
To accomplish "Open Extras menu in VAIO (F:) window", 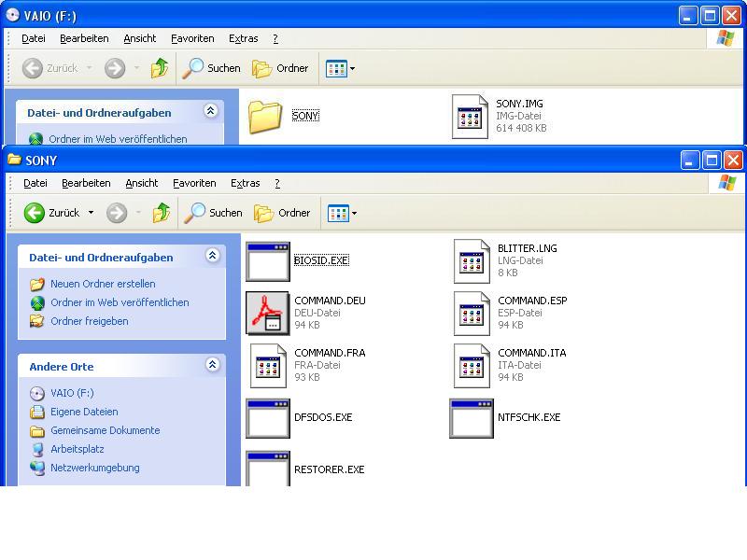I will [243, 38].
